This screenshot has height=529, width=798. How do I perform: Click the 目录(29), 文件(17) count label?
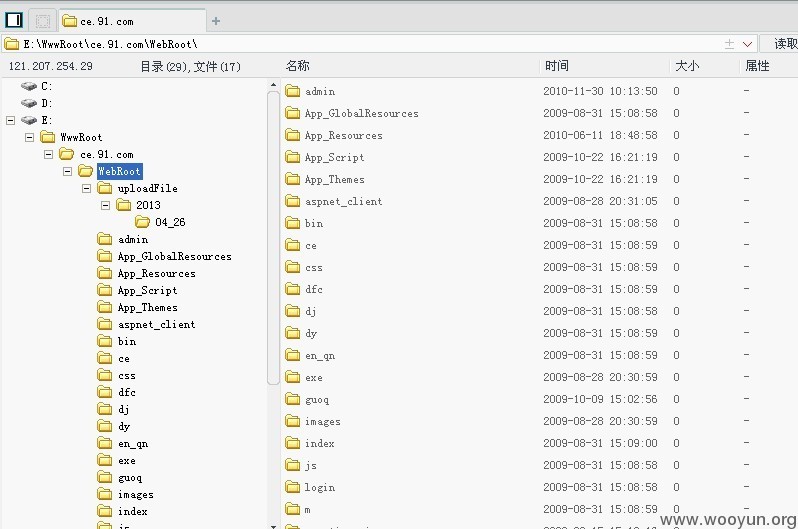[190, 66]
